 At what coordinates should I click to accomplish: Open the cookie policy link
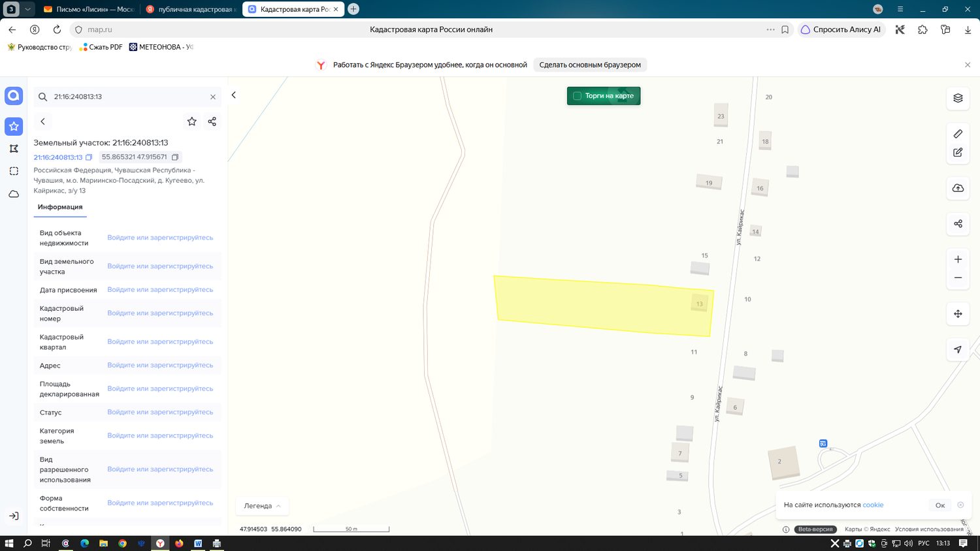[873, 505]
